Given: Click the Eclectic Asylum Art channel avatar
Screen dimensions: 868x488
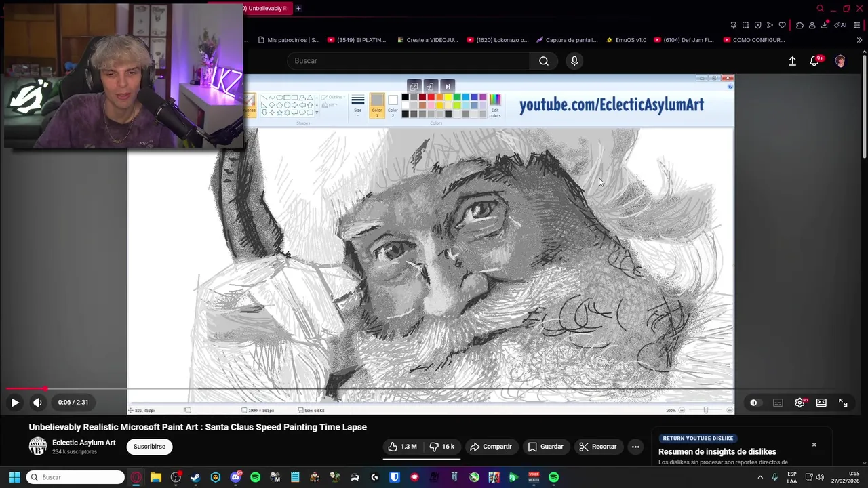Looking at the screenshot, I should point(38,446).
